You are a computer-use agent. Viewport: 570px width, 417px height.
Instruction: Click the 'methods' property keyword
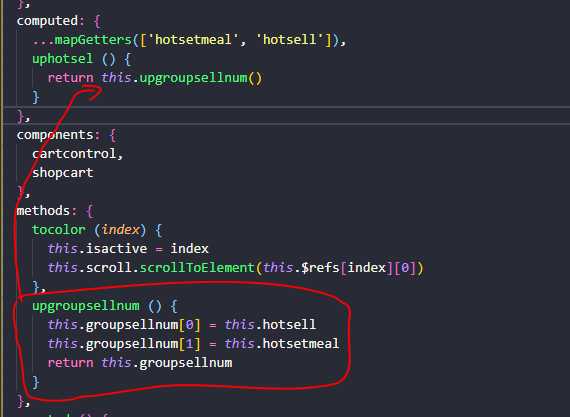[43, 210]
